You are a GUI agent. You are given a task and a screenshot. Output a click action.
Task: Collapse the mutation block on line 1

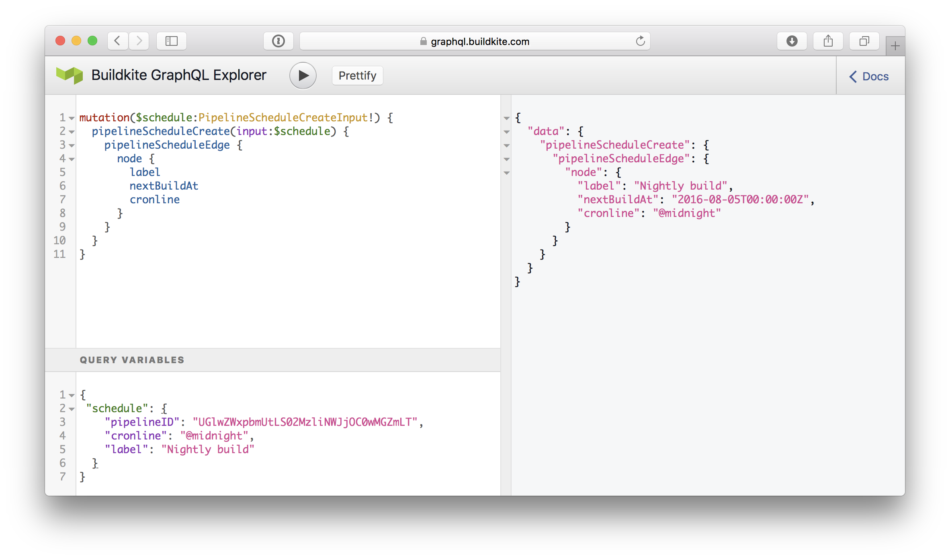[72, 118]
